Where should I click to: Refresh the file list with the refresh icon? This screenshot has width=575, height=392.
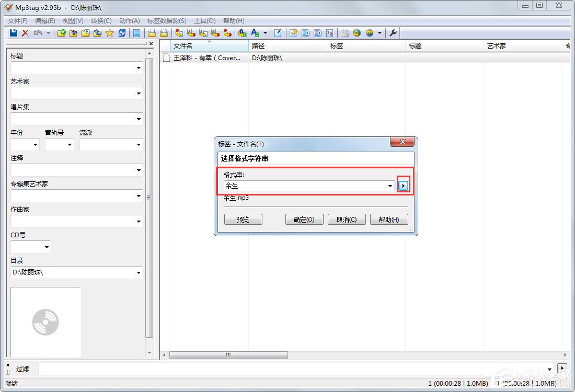pyautogui.click(x=122, y=33)
